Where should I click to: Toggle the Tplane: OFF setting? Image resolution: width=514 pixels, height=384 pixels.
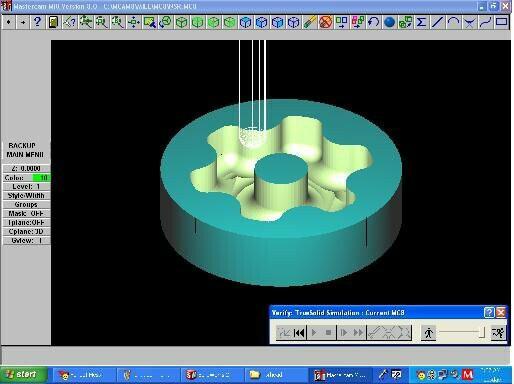pyautogui.click(x=26, y=222)
